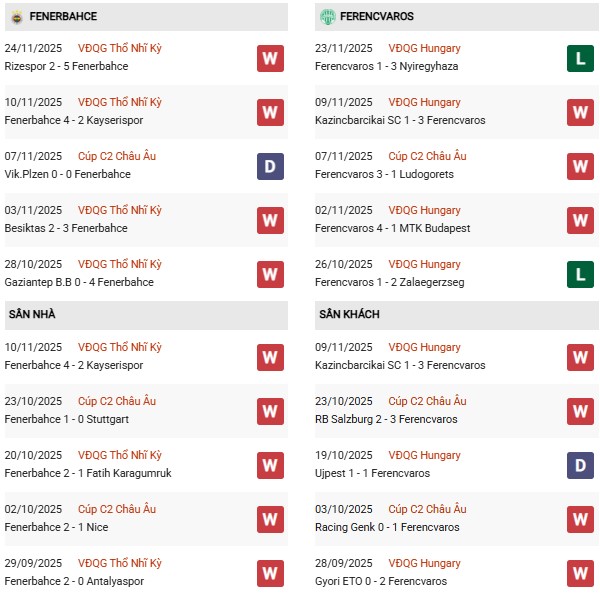Click the Fenerbahce club logo icon

14,17
